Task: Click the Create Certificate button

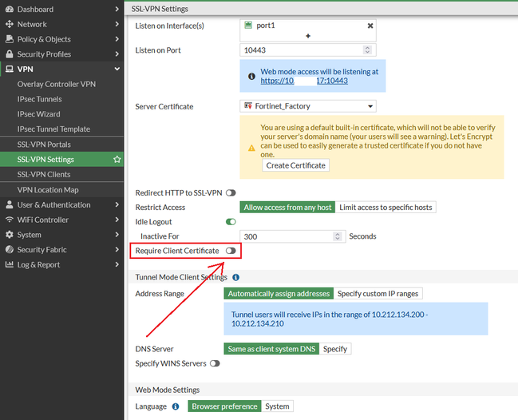Action: 295,165
